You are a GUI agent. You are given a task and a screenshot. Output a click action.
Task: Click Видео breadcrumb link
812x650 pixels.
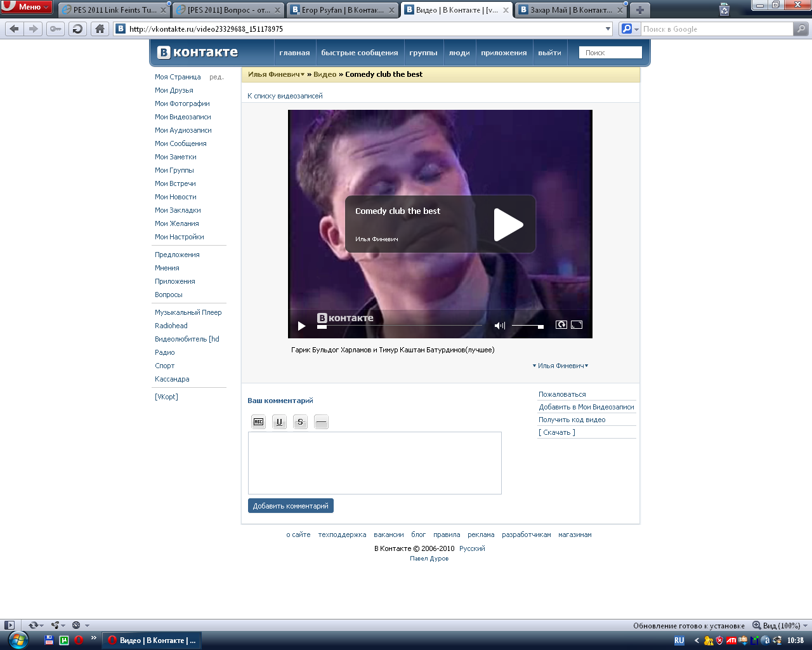tap(325, 74)
